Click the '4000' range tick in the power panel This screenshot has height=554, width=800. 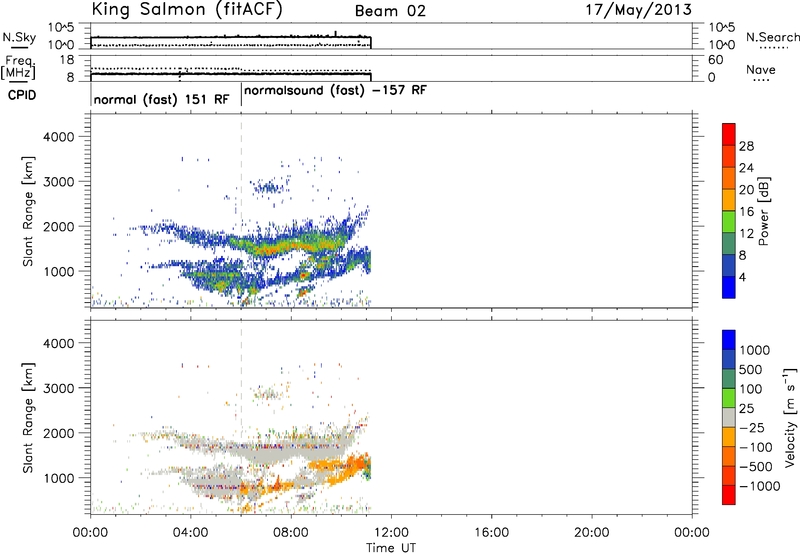coord(59,137)
